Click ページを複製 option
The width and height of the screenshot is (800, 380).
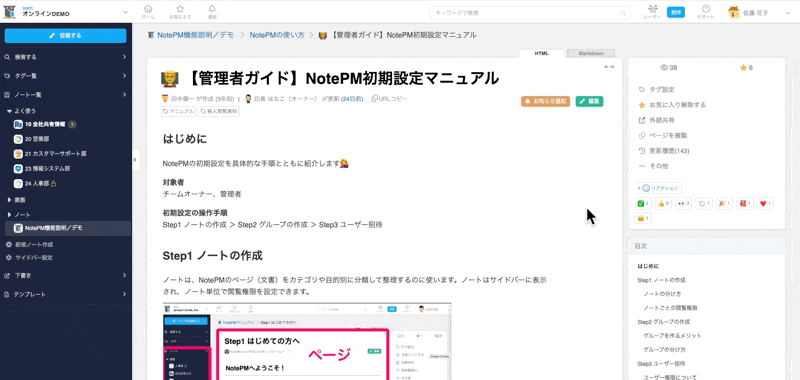pos(663,136)
